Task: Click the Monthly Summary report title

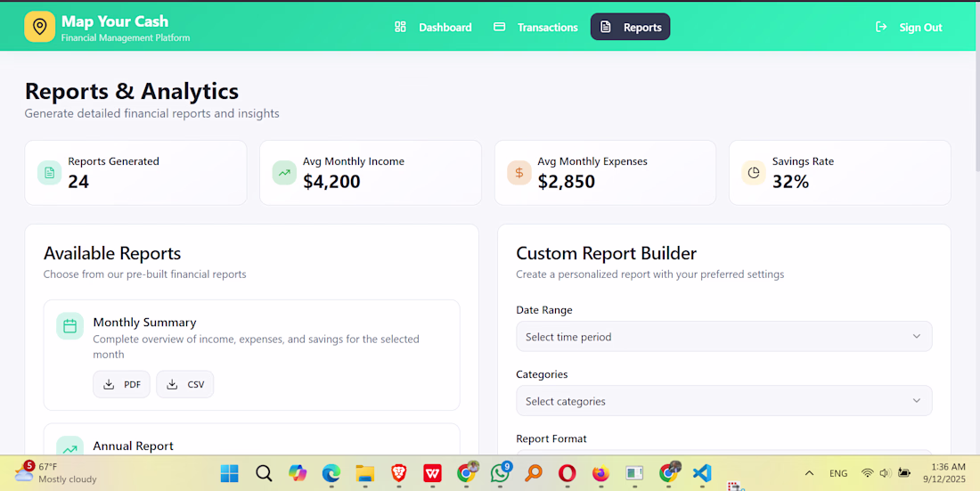Action: pos(144,322)
